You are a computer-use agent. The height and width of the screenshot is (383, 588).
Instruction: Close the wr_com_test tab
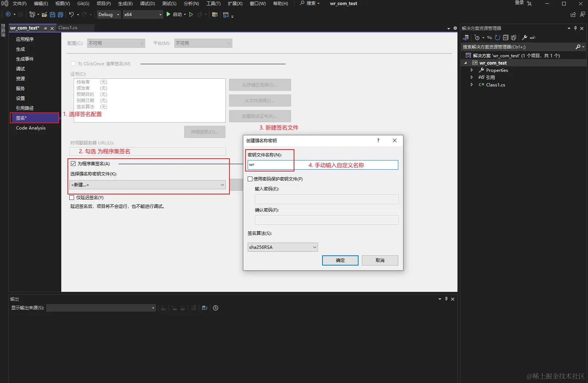[52, 28]
